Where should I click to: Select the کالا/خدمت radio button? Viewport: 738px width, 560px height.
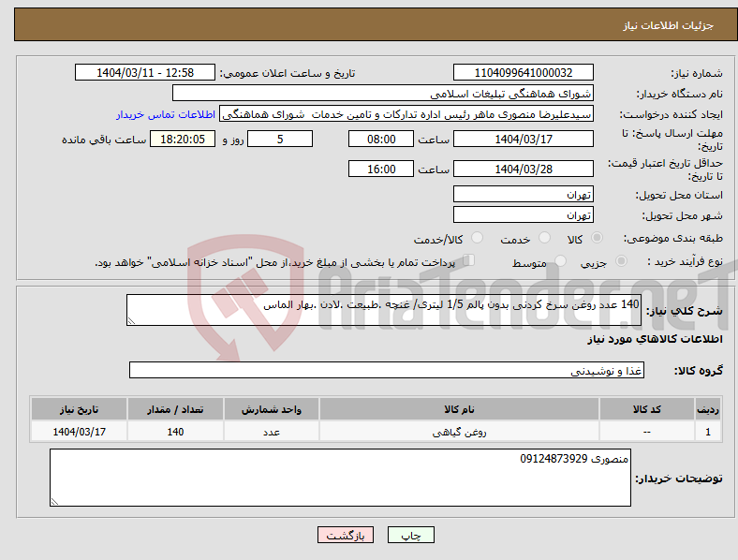pyautogui.click(x=478, y=238)
